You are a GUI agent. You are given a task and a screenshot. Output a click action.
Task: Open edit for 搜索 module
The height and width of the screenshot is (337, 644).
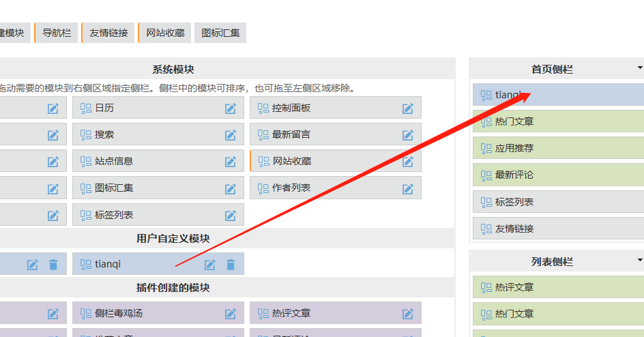click(231, 135)
